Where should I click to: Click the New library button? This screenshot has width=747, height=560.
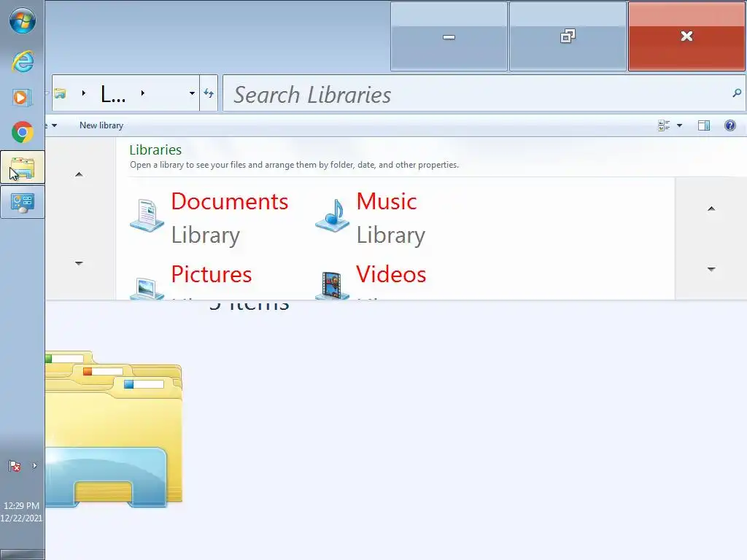point(101,125)
